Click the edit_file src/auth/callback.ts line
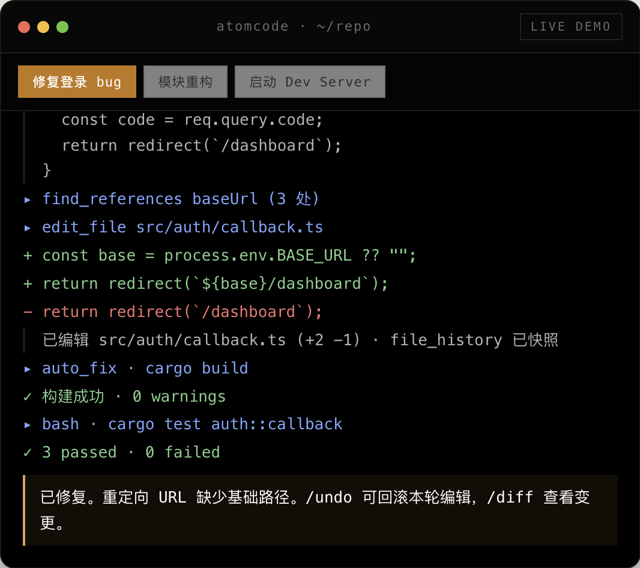 tap(182, 227)
